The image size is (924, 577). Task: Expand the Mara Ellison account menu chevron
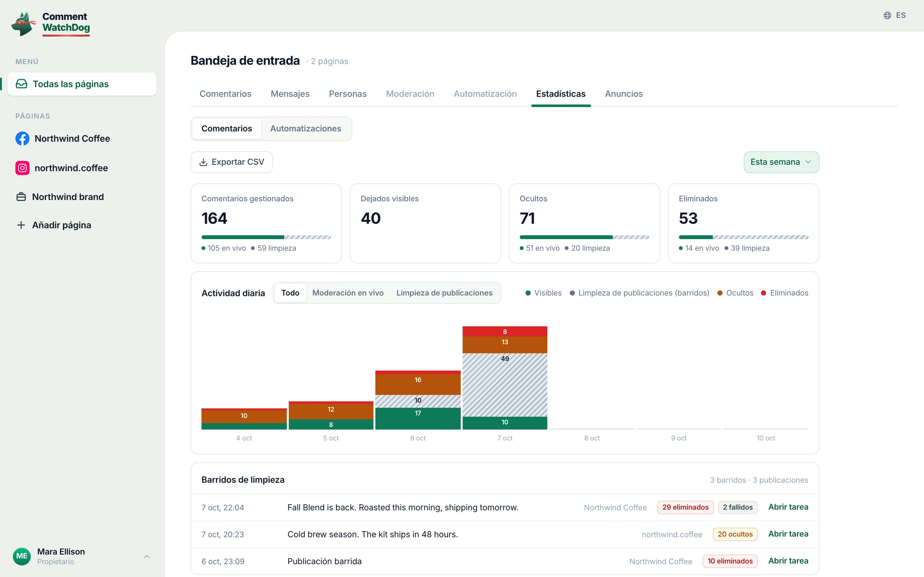147,556
